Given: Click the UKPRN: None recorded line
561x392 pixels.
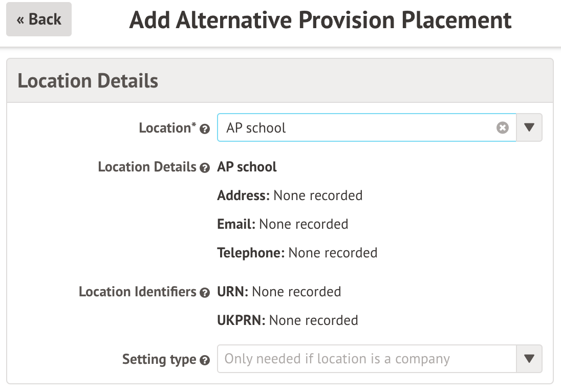Looking at the screenshot, I should click(287, 320).
